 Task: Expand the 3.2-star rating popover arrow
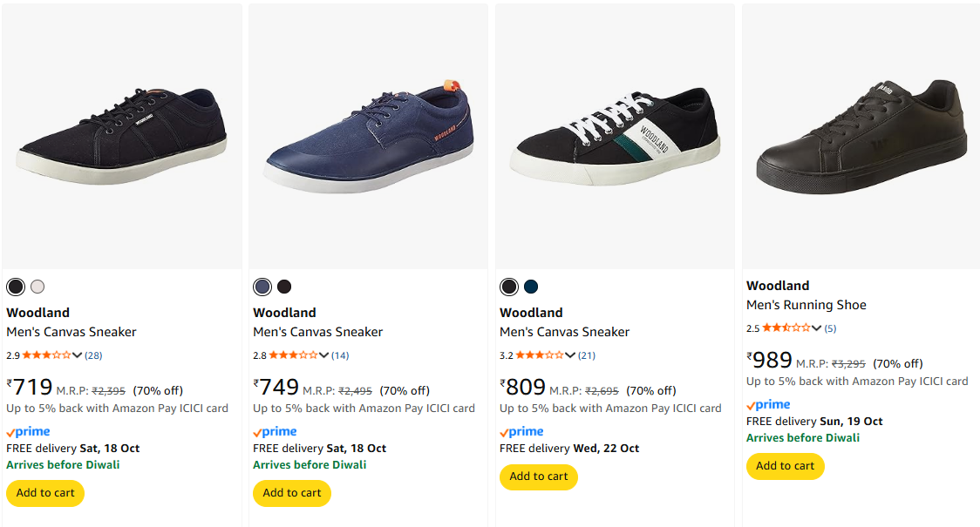[571, 355]
